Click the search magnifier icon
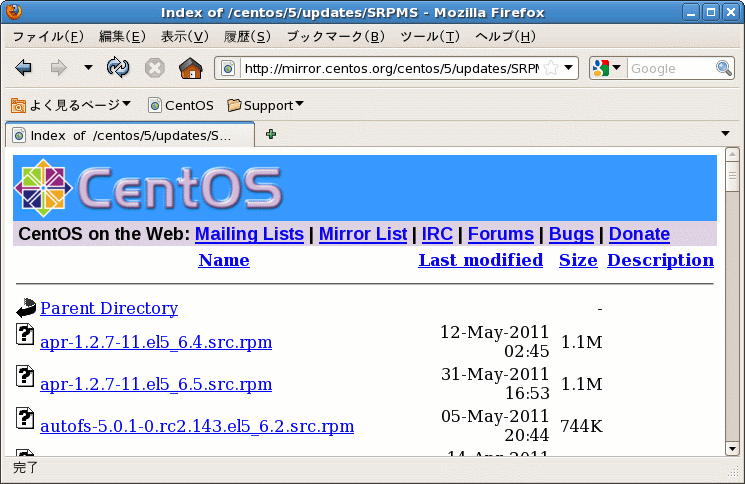 point(724,68)
